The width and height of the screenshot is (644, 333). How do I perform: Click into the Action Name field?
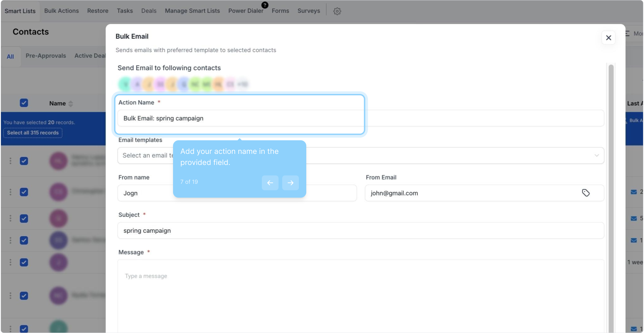pos(241,118)
